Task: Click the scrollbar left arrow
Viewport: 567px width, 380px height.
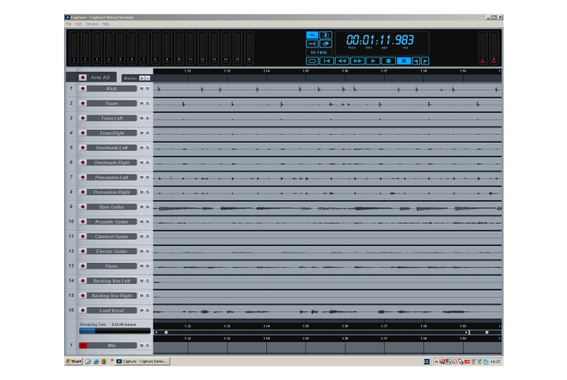Action: click(156, 332)
